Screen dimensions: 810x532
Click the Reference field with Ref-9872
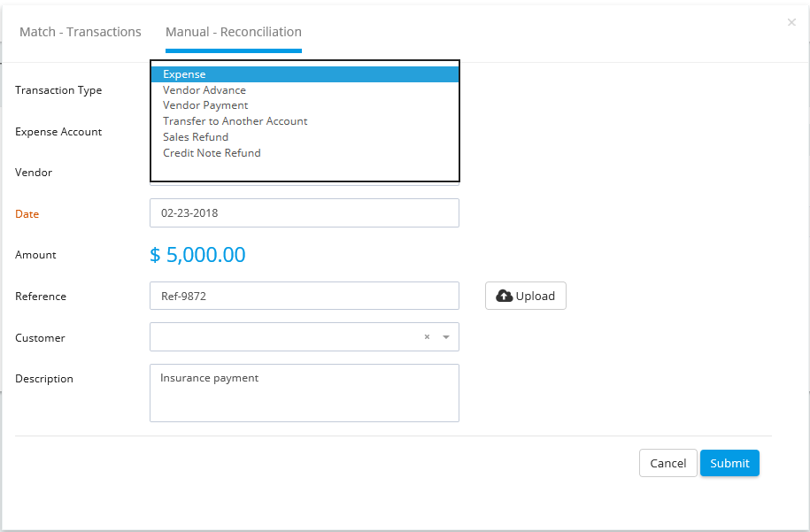click(x=305, y=296)
